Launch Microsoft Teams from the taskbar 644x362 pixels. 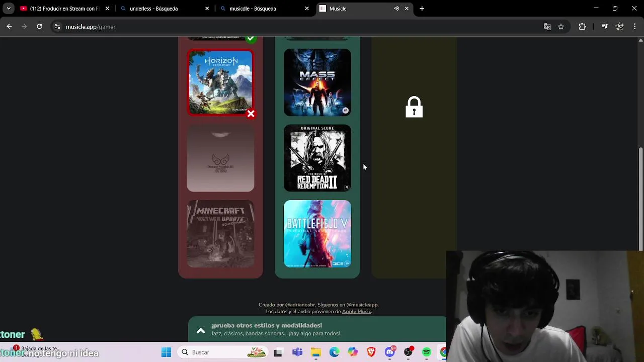tap(297, 352)
